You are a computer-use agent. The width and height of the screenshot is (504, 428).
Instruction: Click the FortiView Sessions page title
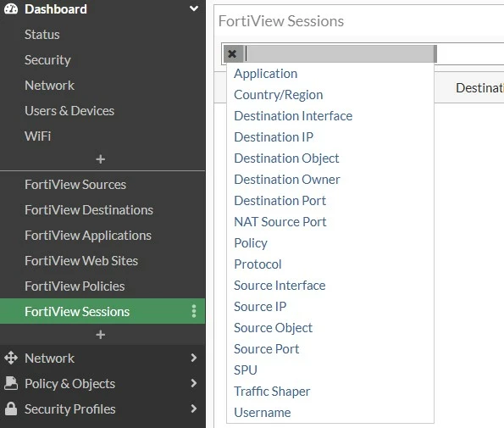tap(281, 21)
